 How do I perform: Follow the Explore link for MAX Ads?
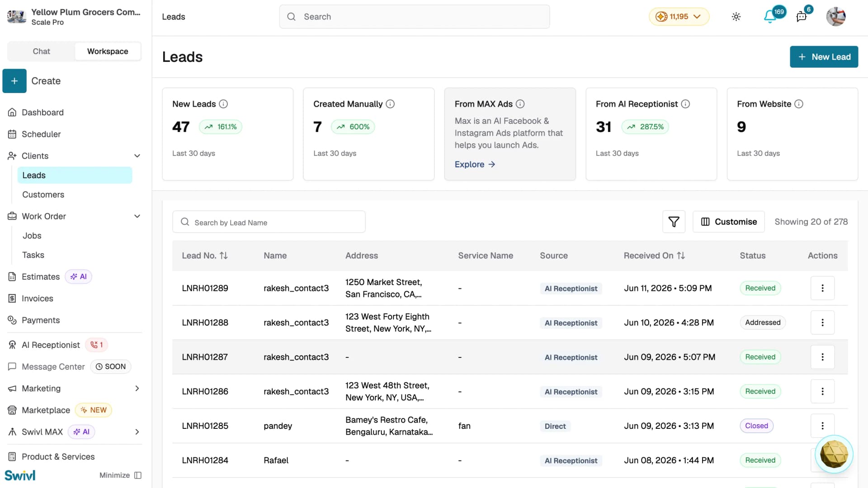[x=475, y=164]
